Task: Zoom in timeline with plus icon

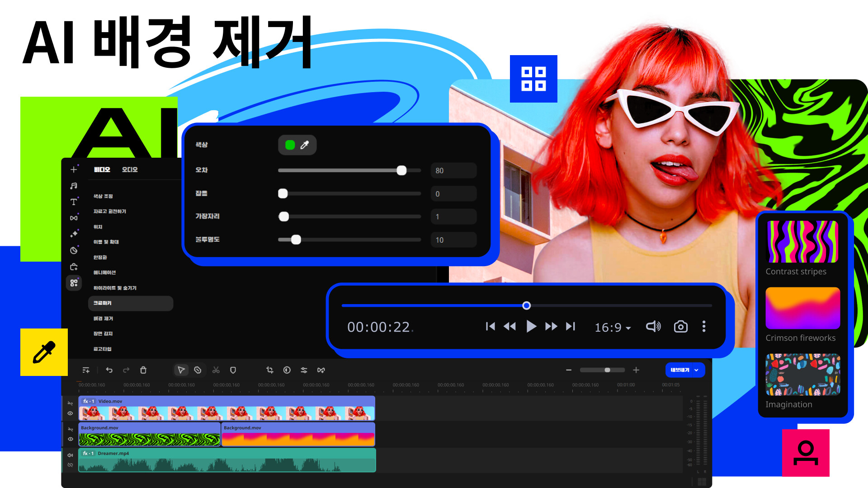Action: 636,370
